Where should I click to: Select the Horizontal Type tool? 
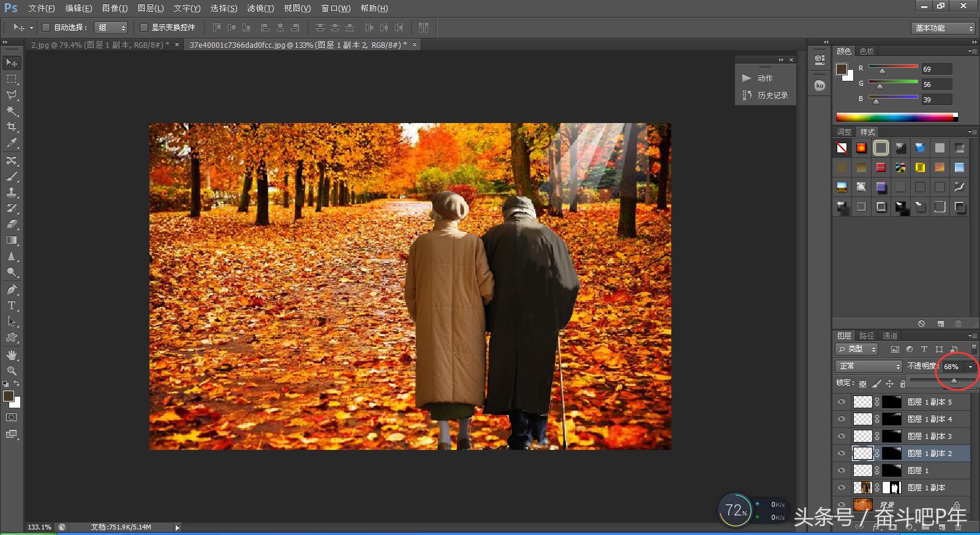(x=12, y=305)
